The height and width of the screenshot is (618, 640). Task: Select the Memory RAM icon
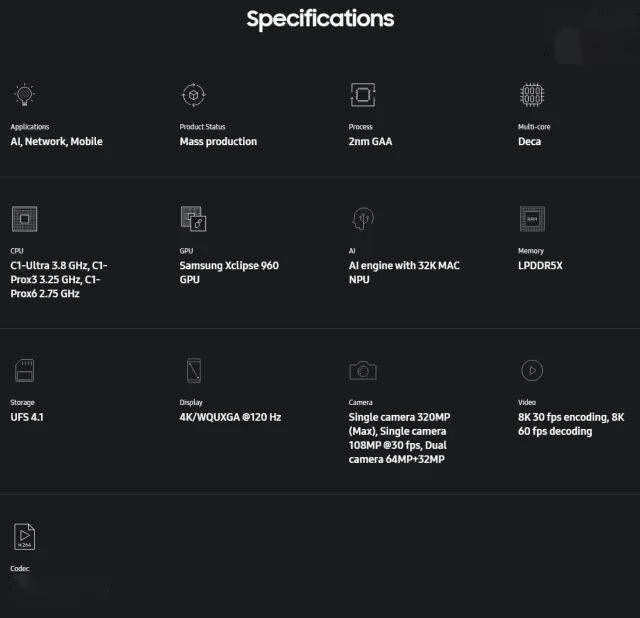point(532,219)
